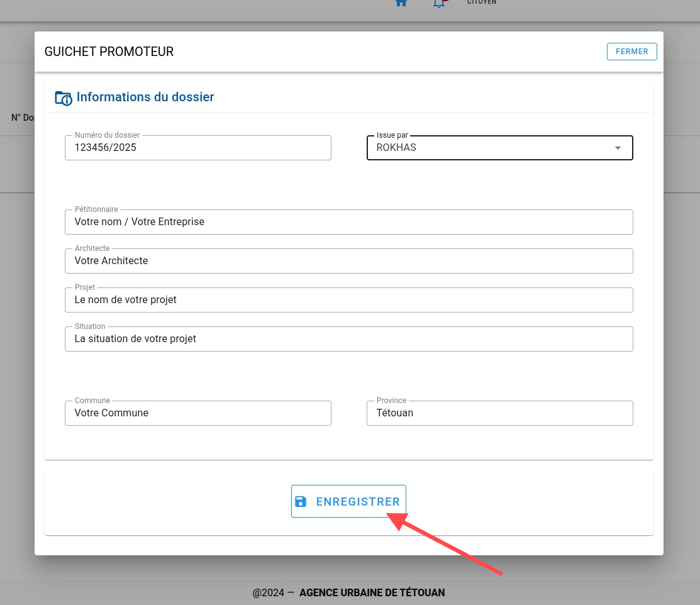This screenshot has width=700, height=605.
Task: Expand the dropdown arrow in Issue par
Action: 618,148
